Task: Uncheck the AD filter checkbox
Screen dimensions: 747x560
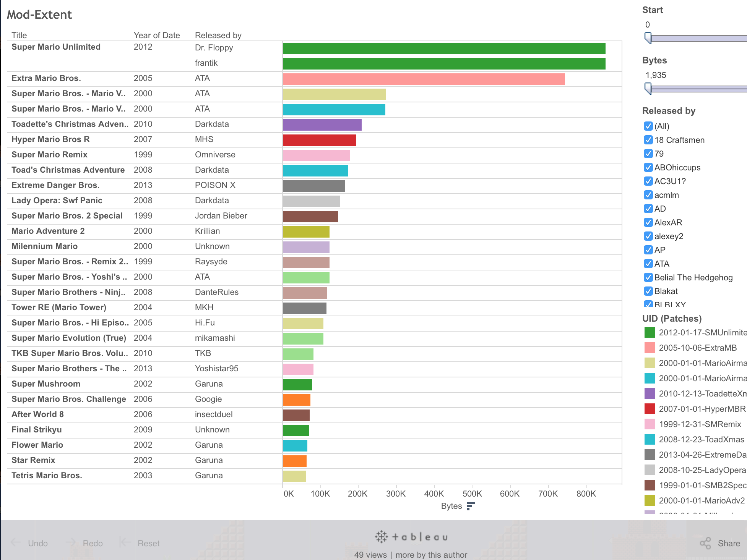Action: click(x=648, y=209)
